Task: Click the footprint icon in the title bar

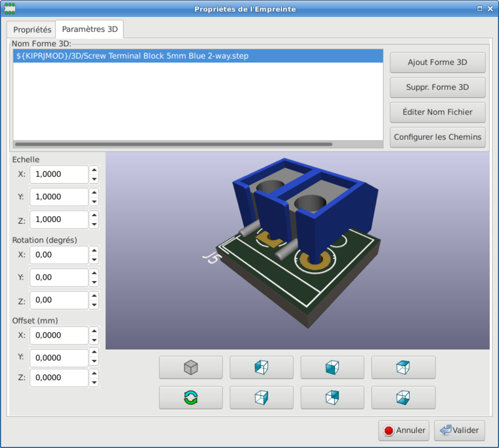Action: tap(9, 9)
